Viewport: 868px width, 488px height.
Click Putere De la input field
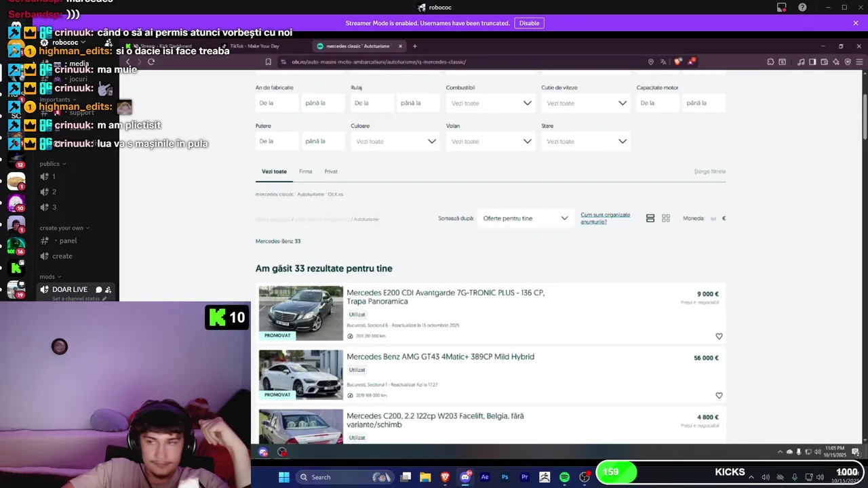[x=277, y=141]
